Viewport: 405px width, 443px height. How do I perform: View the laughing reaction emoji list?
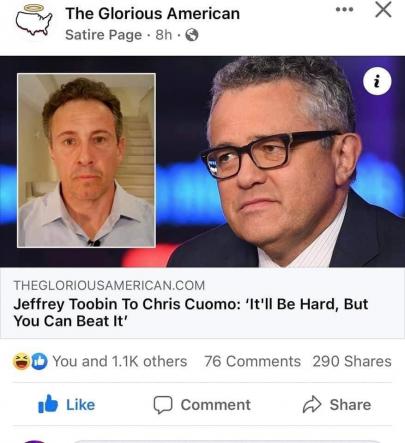21,362
